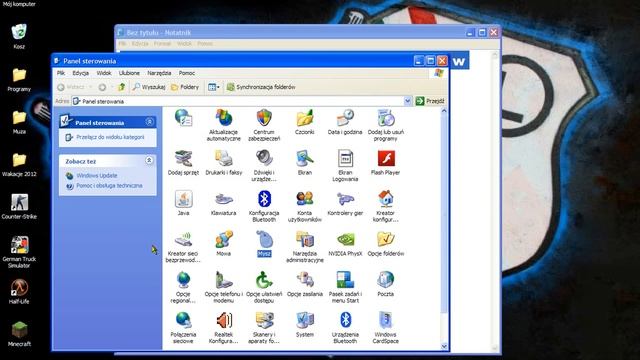Open Pasek zadań i menu Start
Screen dimensions: 640x360
345,287
